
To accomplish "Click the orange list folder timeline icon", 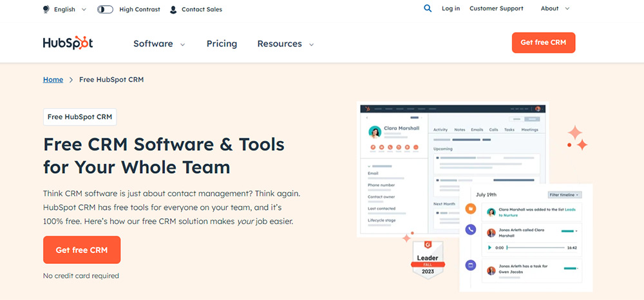I will pyautogui.click(x=471, y=209).
